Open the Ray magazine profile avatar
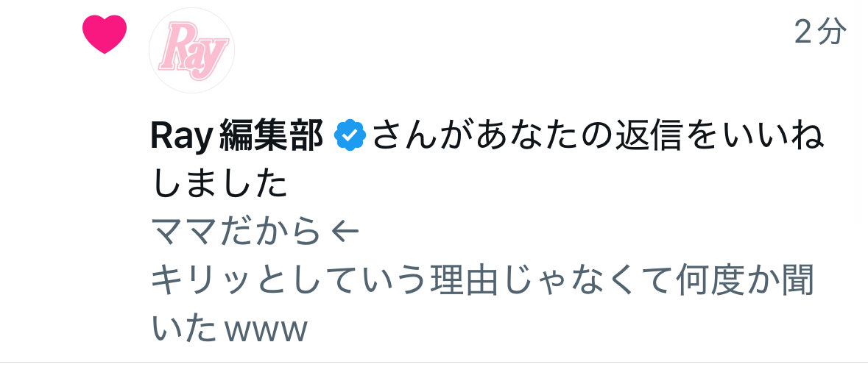 (191, 50)
